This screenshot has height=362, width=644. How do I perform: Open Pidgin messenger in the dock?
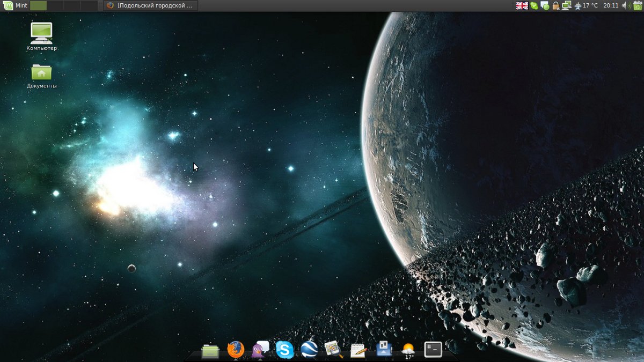pos(260,350)
